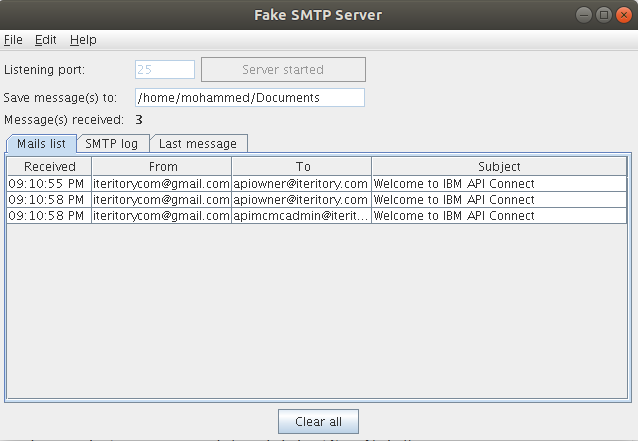Screen dimensions: 638x441
Task: Minimize the Fake SMTP Server window
Action: coord(585,15)
